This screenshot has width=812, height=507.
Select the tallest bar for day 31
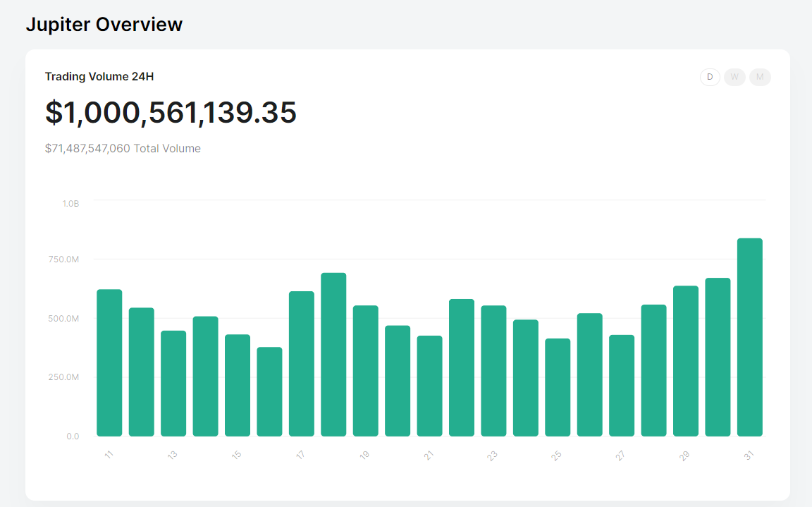point(750,337)
